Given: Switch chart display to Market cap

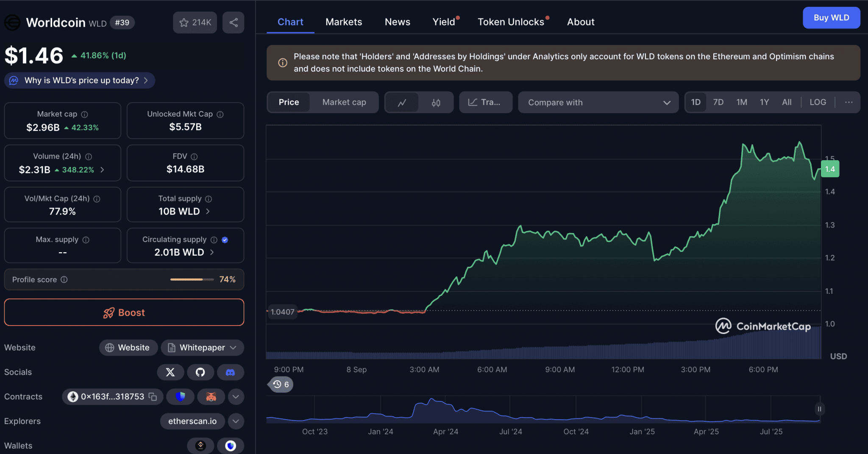Looking at the screenshot, I should pyautogui.click(x=344, y=102).
